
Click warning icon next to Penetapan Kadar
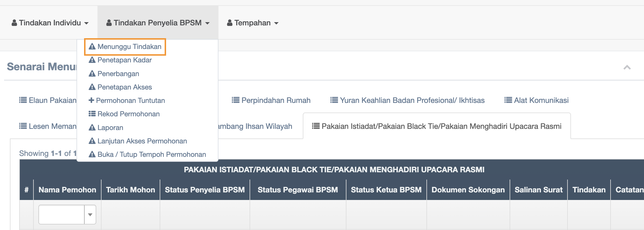point(92,60)
